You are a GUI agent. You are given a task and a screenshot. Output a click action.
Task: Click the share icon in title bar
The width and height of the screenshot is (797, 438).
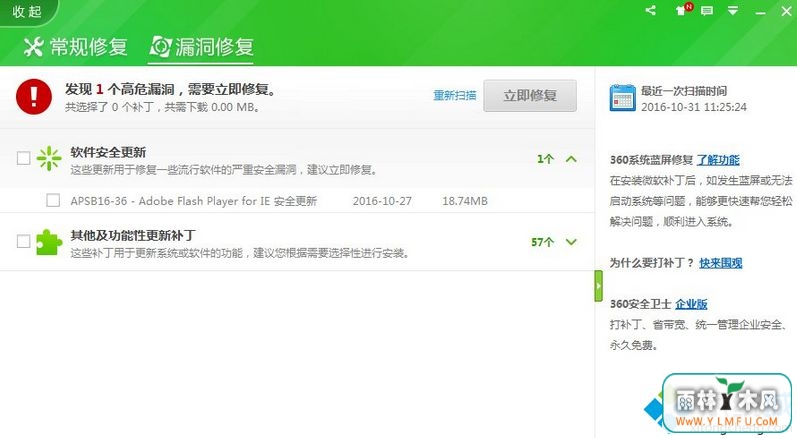651,10
